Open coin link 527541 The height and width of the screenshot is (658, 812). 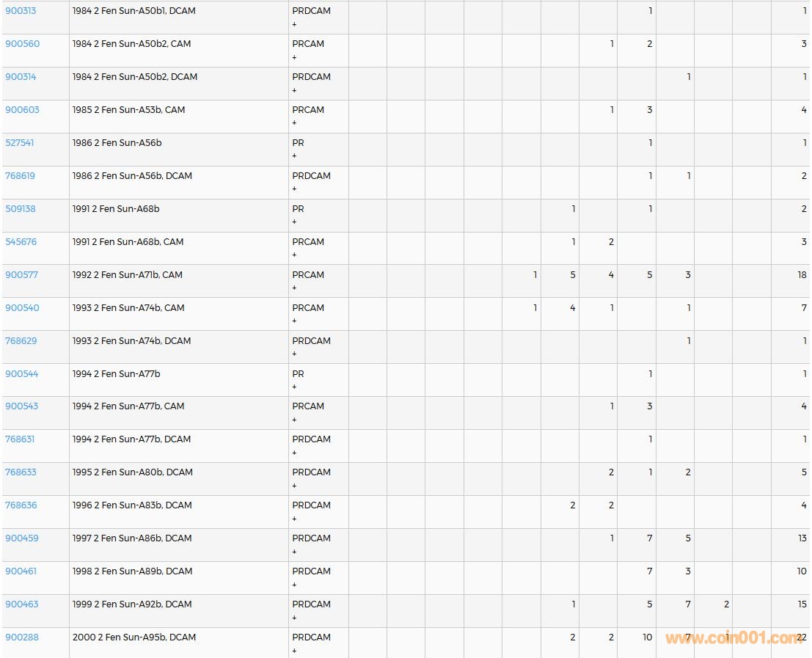[20, 143]
